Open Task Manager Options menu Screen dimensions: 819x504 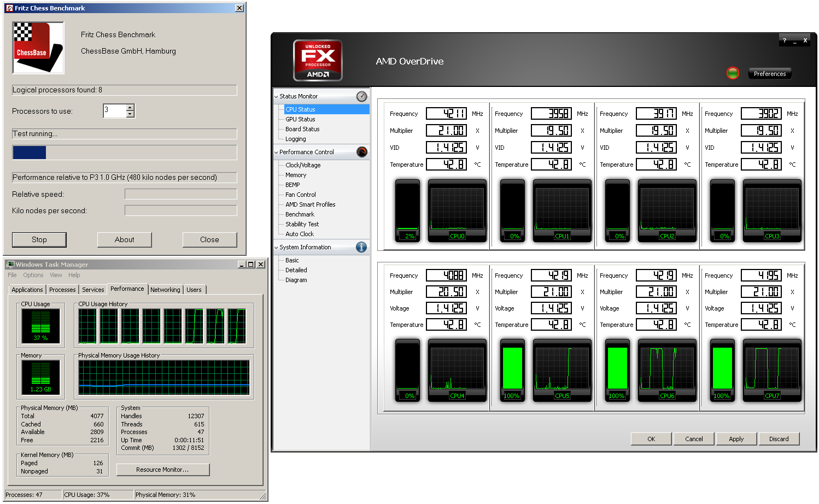33,275
